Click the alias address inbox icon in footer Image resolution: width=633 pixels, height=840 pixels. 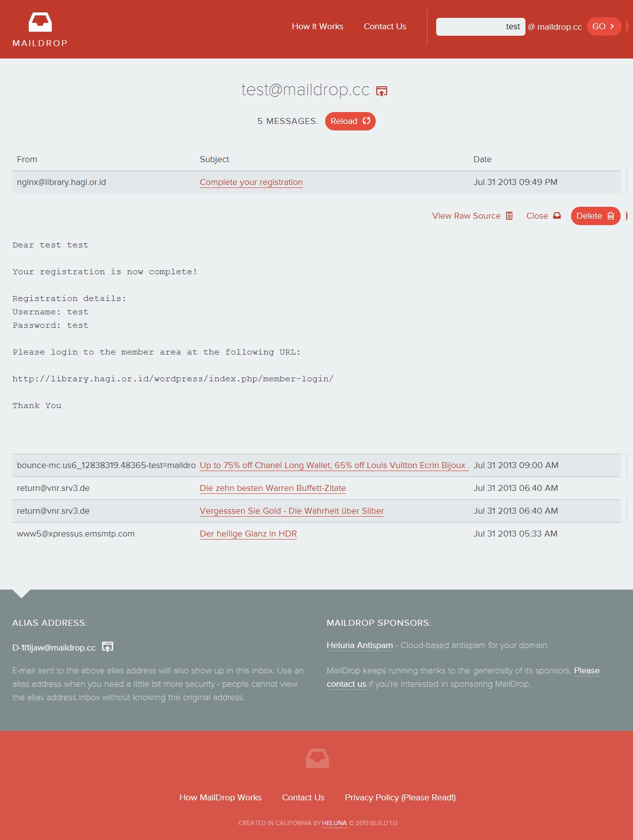(108, 647)
